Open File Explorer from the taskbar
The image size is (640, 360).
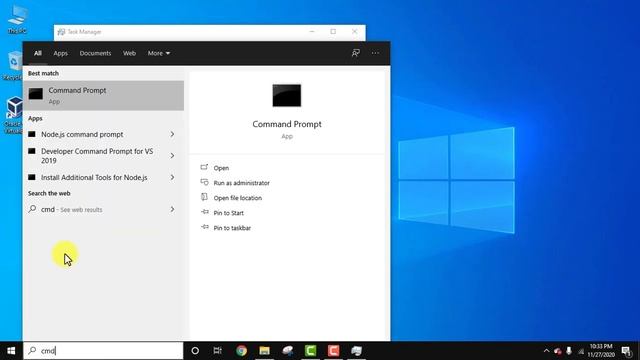coord(264,351)
